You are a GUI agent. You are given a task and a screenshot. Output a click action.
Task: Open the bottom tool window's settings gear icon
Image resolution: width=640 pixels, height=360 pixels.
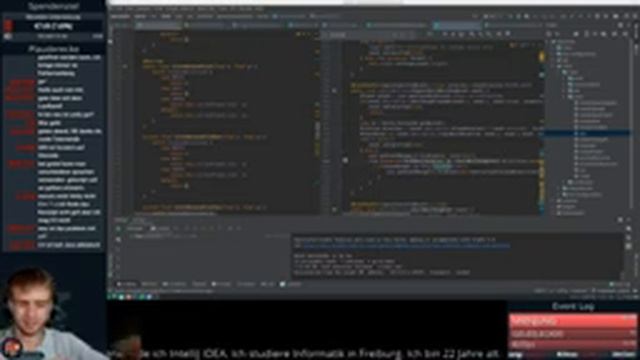pyautogui.click(x=620, y=220)
